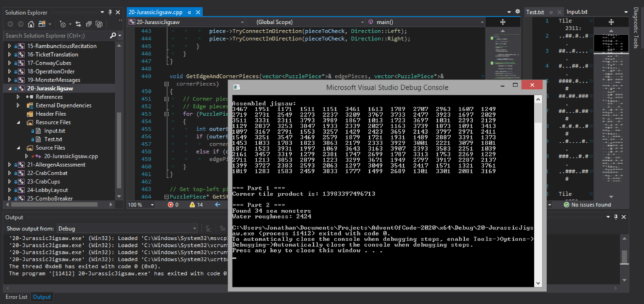The width and height of the screenshot is (644, 304).
Task: Open Solution Explorer window options dropdown arrow
Action: pyautogui.click(x=101, y=13)
